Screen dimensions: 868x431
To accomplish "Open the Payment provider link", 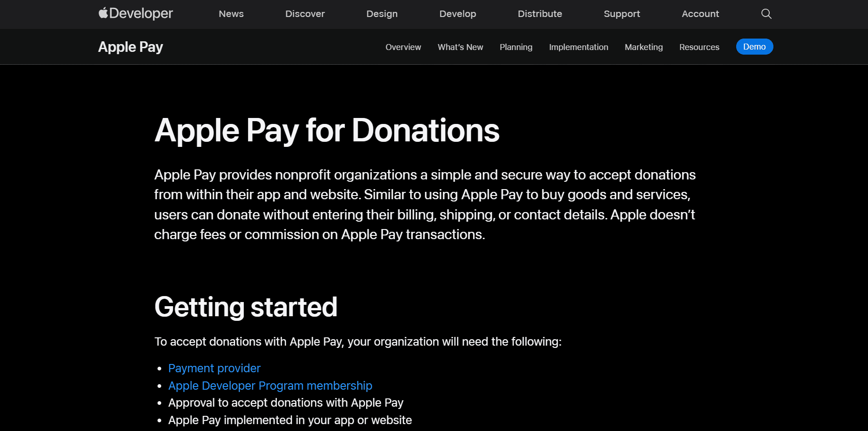I will [214, 368].
